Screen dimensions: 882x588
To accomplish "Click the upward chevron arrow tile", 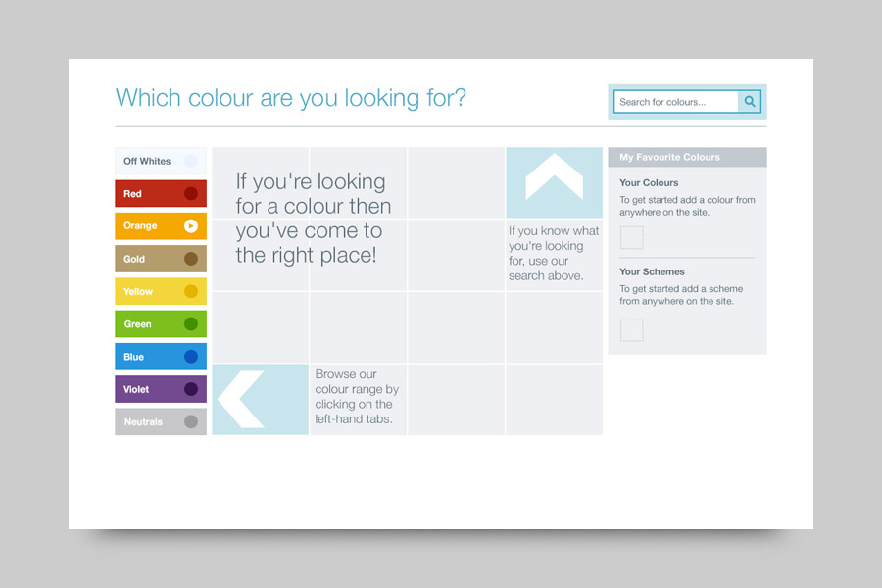I will 554,181.
